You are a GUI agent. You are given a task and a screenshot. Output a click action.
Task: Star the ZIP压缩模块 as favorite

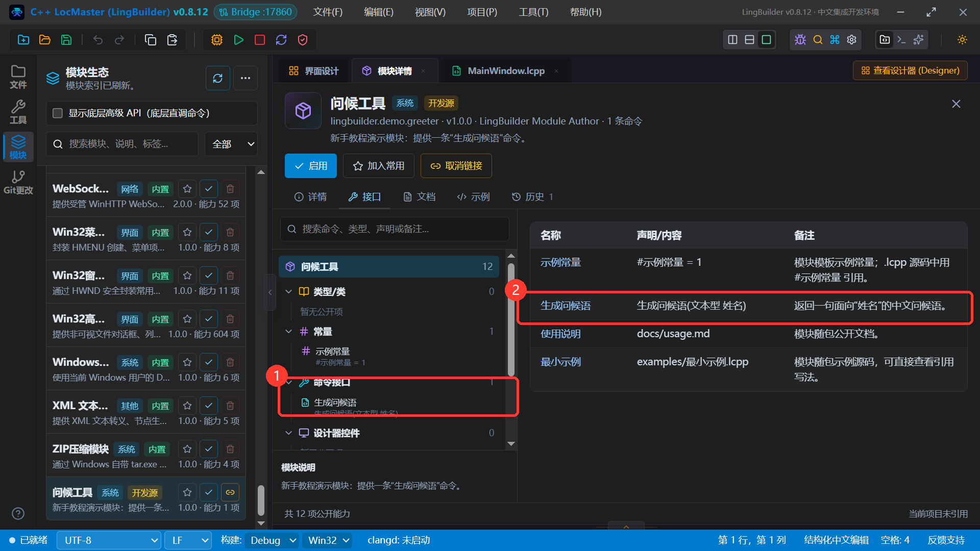click(187, 449)
